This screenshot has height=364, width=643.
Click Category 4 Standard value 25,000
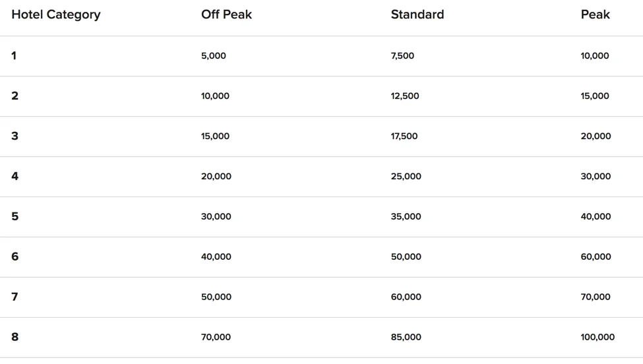pyautogui.click(x=406, y=177)
